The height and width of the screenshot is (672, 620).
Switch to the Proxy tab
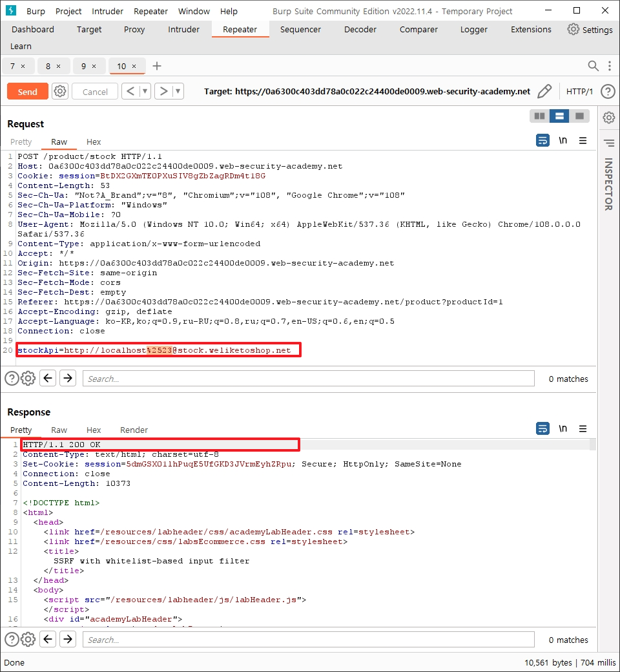[x=134, y=29]
